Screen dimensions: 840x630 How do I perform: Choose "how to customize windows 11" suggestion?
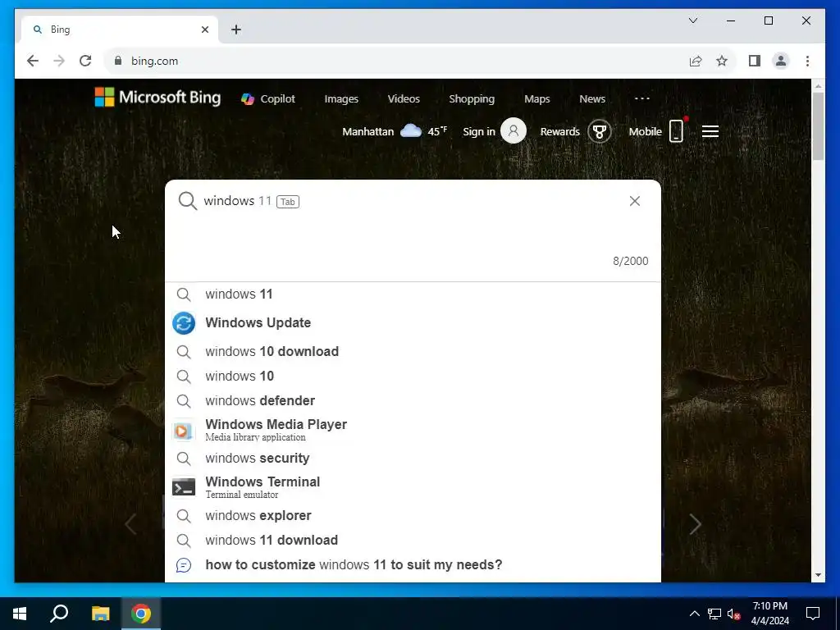pos(413,564)
